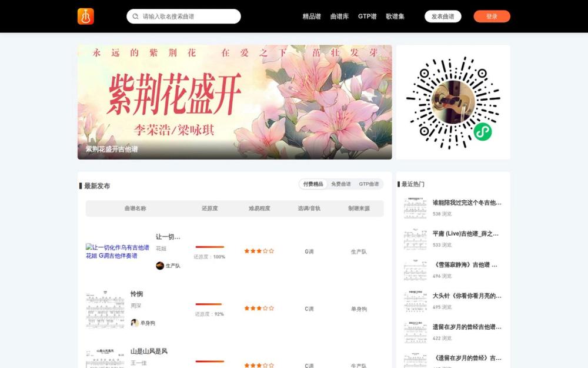Click the 最新发布 section heading
Image resolution: width=588 pixels, height=368 pixels.
point(97,186)
